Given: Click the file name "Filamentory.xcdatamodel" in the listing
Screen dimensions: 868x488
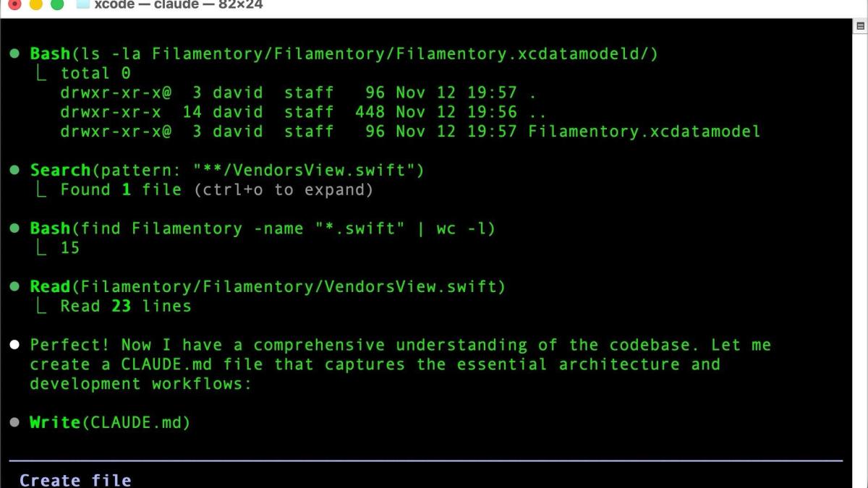Looking at the screenshot, I should (644, 132).
